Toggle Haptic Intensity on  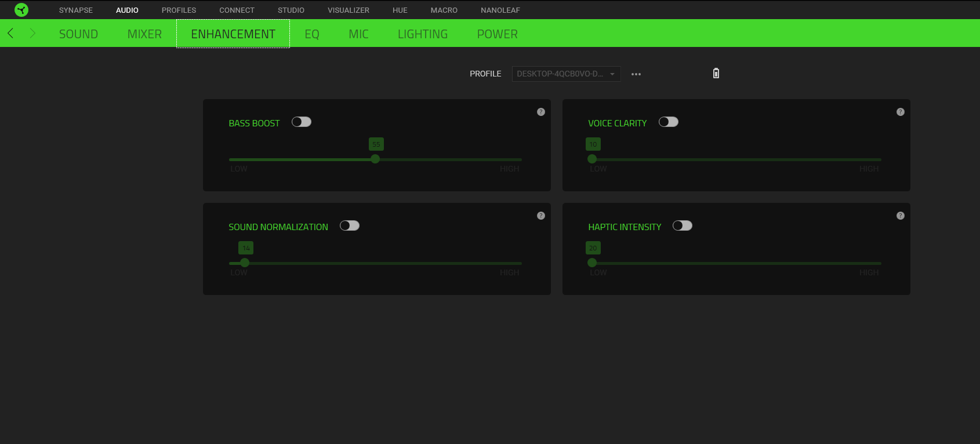[683, 225]
